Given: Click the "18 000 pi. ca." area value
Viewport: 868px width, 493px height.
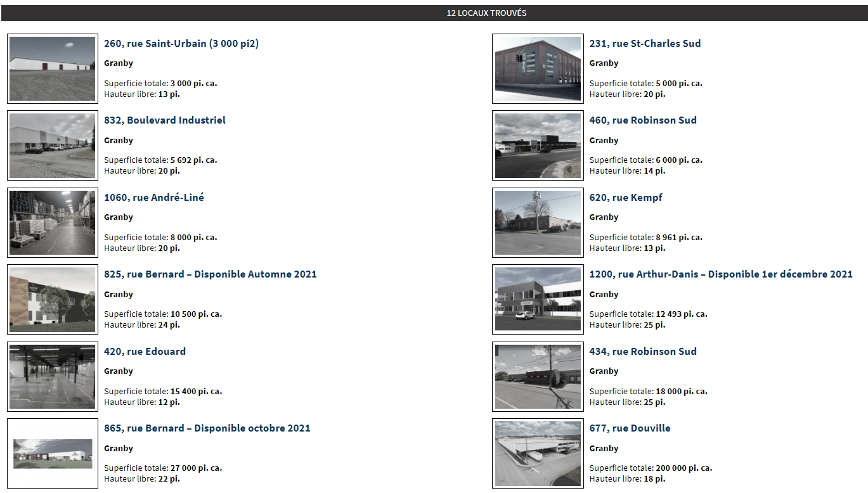Looking at the screenshot, I should click(x=682, y=392).
